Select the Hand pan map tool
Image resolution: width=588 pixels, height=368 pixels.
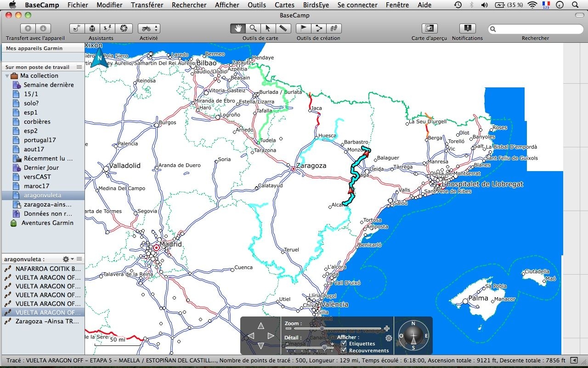click(x=238, y=29)
